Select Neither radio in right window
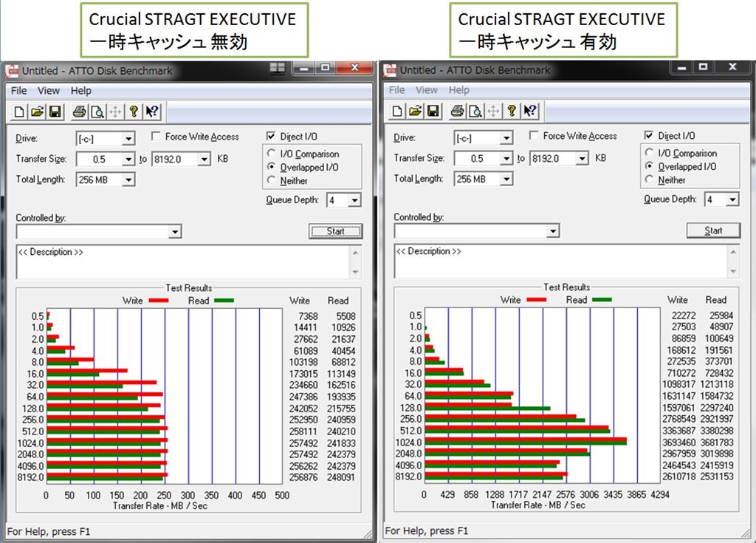The width and height of the screenshot is (756, 543). click(x=650, y=179)
